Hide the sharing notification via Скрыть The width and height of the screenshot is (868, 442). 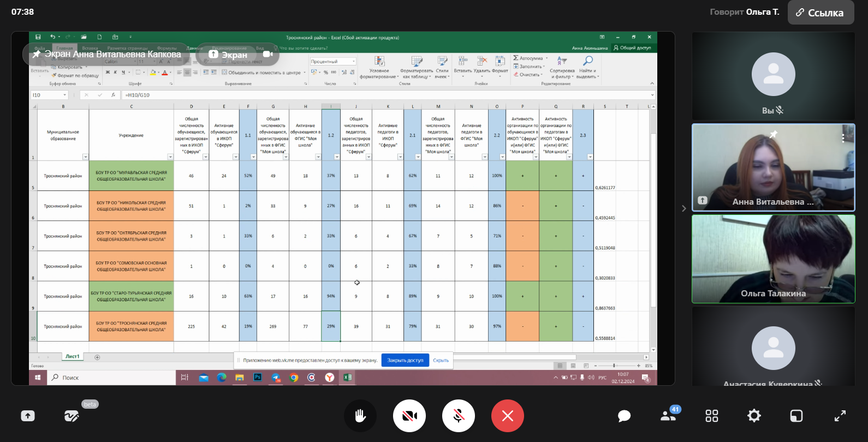(441, 360)
